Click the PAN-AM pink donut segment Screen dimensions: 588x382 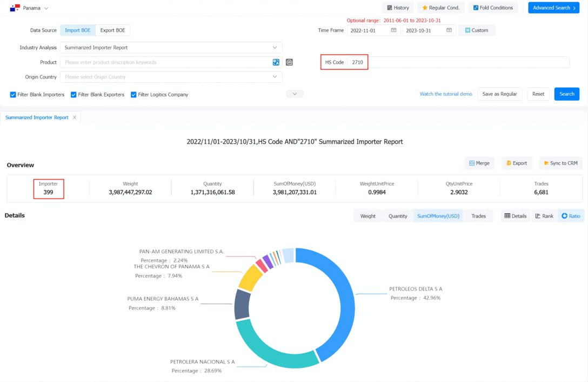click(x=262, y=266)
